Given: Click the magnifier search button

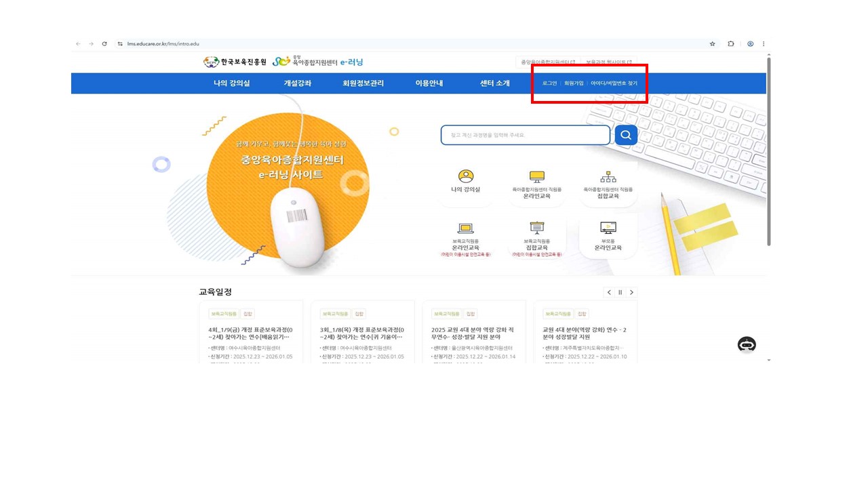Looking at the screenshot, I should [x=626, y=135].
